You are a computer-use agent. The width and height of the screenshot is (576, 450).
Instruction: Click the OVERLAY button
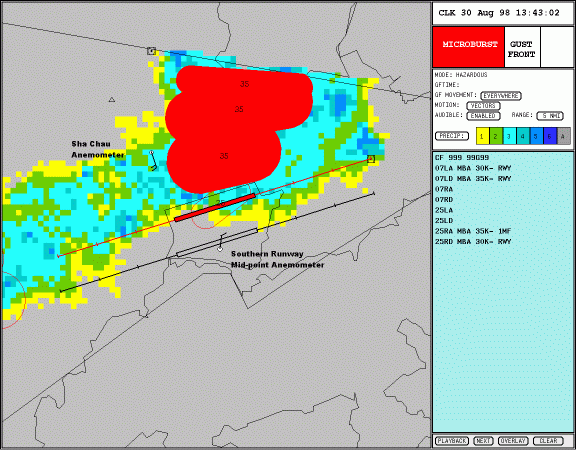[x=513, y=440]
